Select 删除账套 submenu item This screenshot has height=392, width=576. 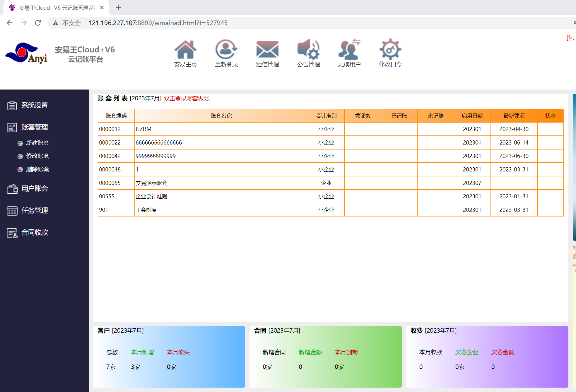coord(37,169)
